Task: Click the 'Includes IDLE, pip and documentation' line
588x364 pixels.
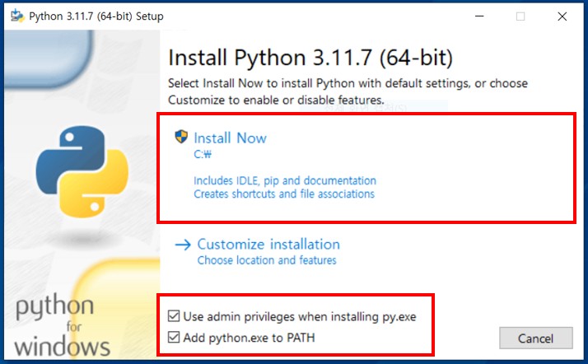Action: (x=285, y=180)
